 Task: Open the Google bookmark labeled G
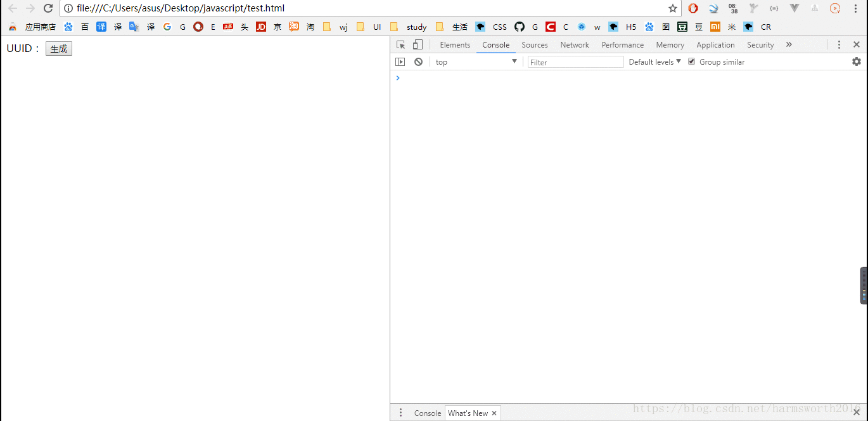pyautogui.click(x=174, y=27)
